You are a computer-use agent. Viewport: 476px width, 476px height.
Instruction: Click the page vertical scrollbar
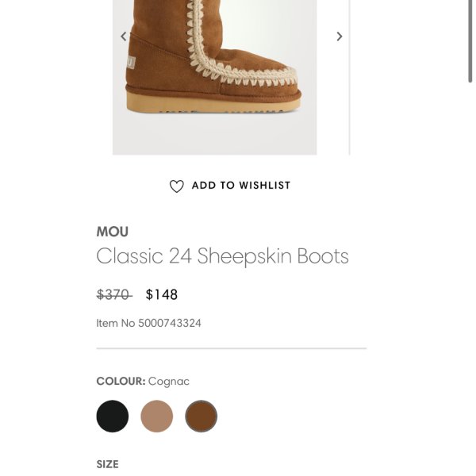(x=471, y=40)
